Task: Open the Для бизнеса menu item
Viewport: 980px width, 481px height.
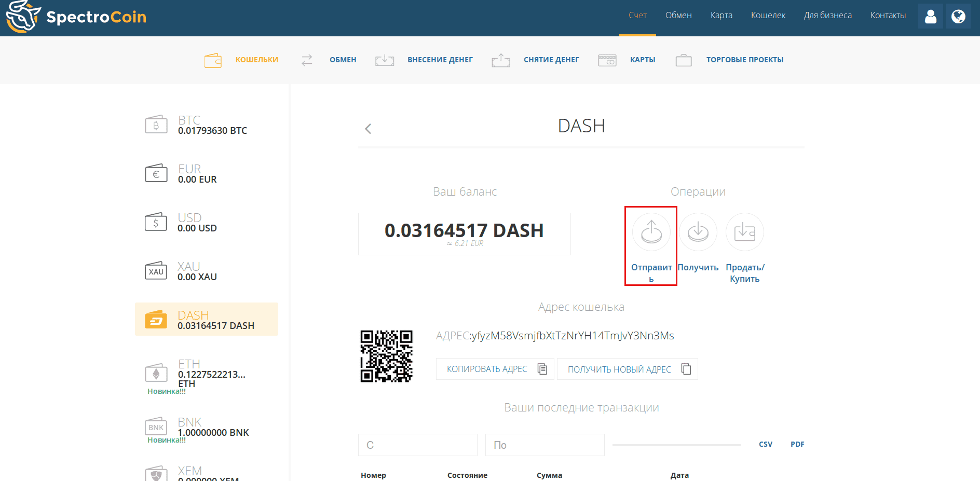Action: point(828,16)
